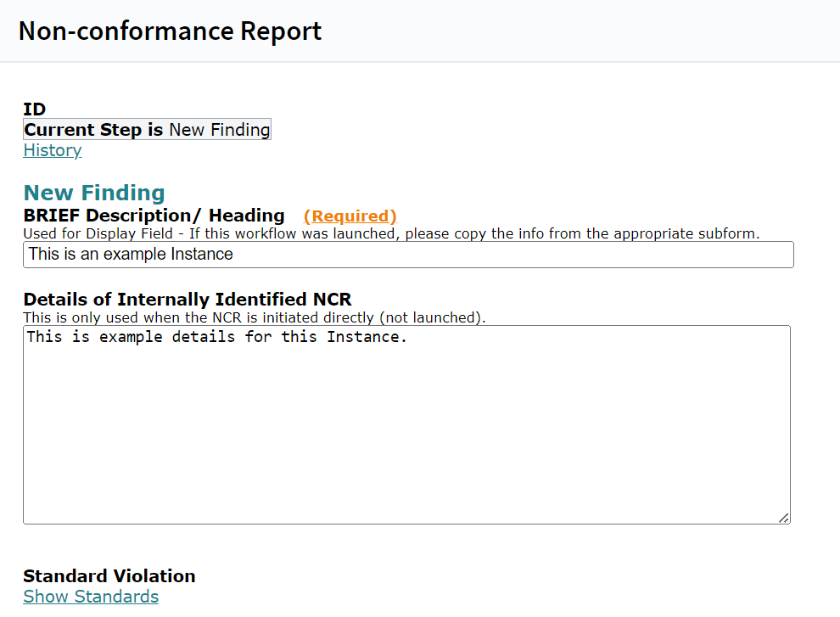Click the 'only used when NCR initiated' hint
Image resolution: width=840 pixels, height=617 pixels.
click(x=254, y=317)
